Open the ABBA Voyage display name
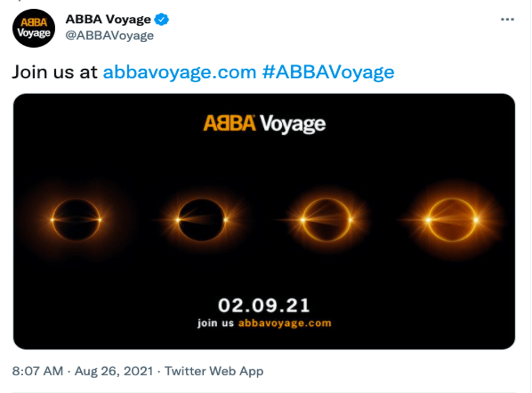The width and height of the screenshot is (532, 393). coord(108,20)
